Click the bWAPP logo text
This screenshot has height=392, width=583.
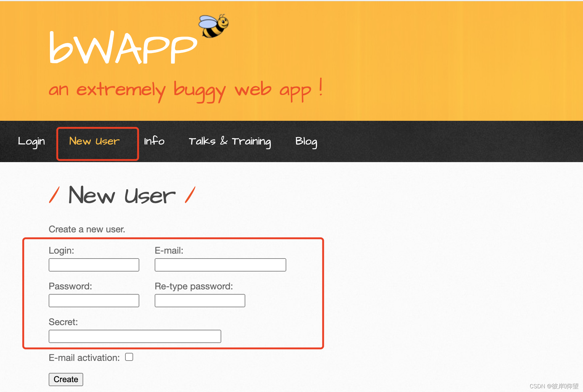pos(123,49)
